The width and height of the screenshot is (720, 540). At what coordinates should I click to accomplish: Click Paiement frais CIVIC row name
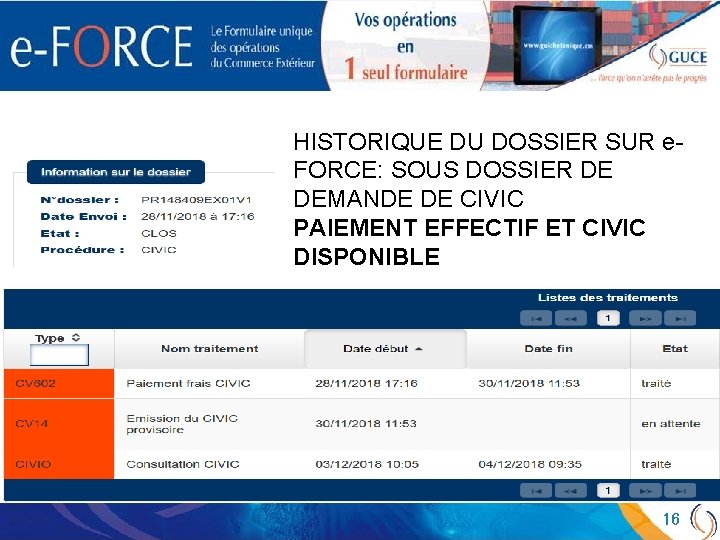188,383
